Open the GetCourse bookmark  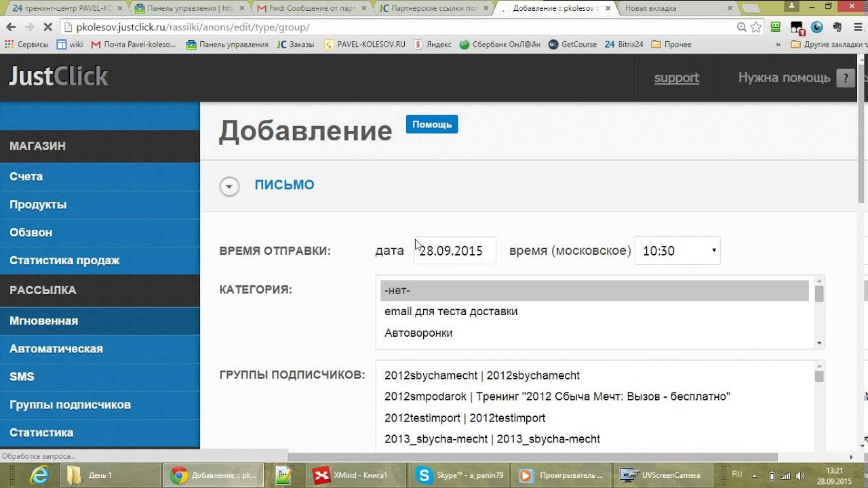click(x=572, y=44)
